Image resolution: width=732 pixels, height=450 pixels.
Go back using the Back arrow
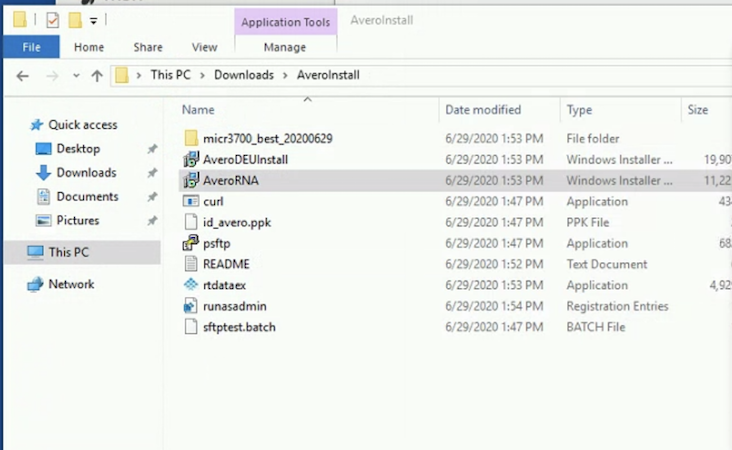pyautogui.click(x=22, y=75)
